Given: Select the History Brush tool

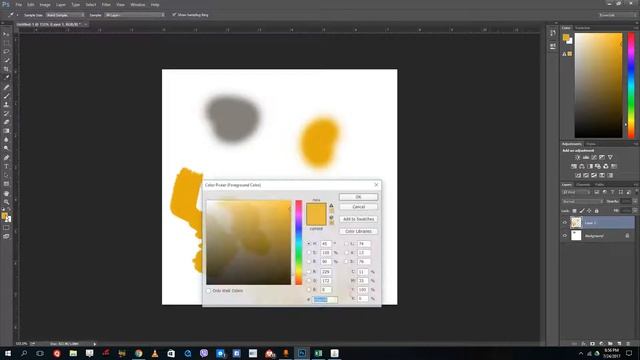Looking at the screenshot, I should [6, 113].
